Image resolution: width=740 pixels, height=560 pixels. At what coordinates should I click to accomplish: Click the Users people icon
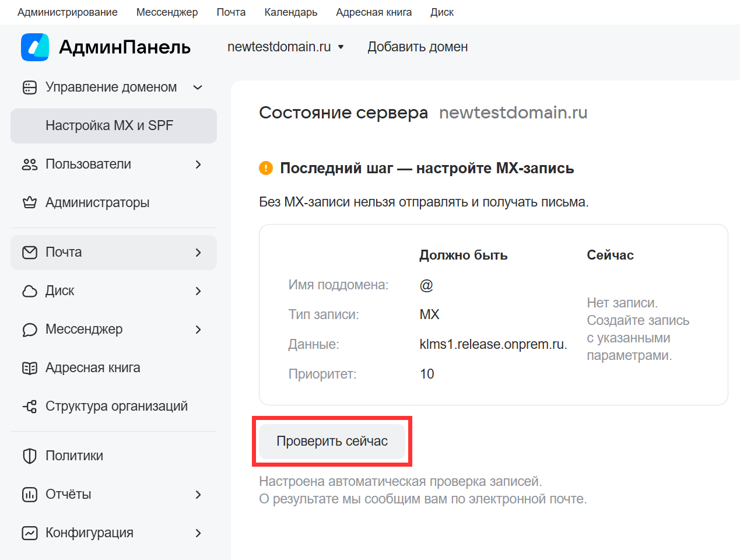(30, 164)
